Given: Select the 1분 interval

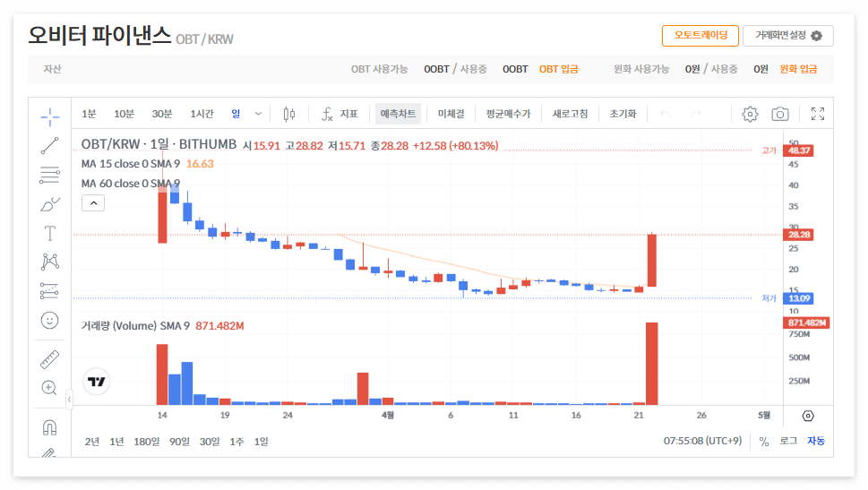Looking at the screenshot, I should 89,114.
